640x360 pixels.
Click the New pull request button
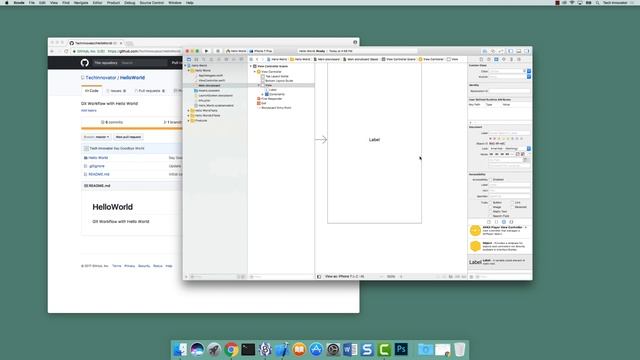click(128, 137)
